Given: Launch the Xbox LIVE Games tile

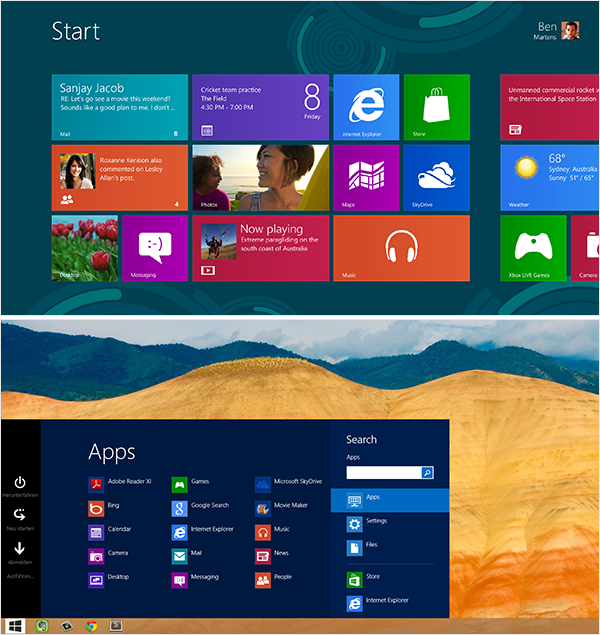Looking at the screenshot, I should pyautogui.click(x=532, y=248).
